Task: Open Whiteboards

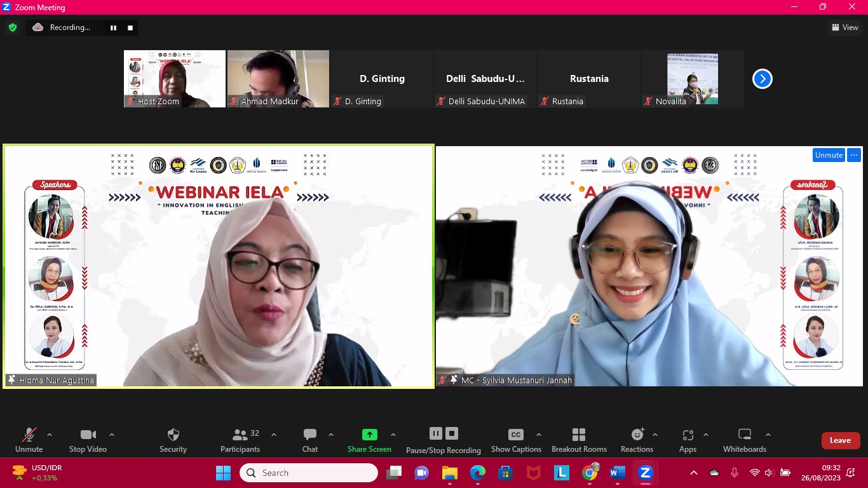Action: [745, 440]
